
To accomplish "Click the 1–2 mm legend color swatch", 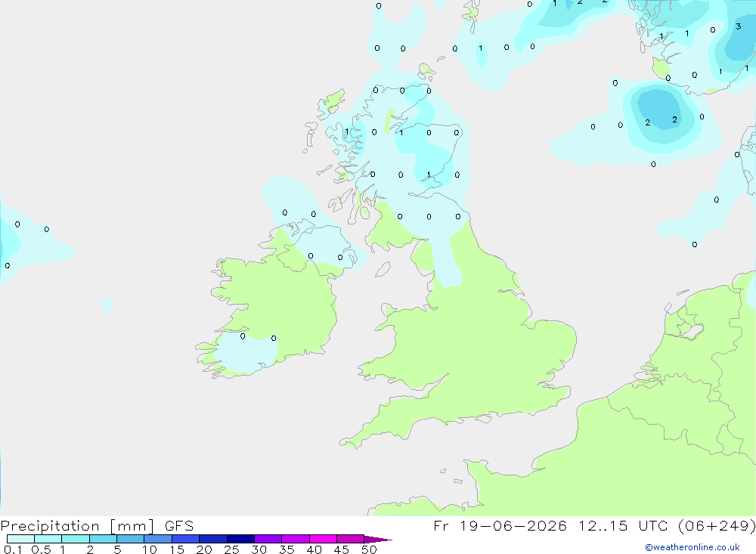I will [76, 539].
